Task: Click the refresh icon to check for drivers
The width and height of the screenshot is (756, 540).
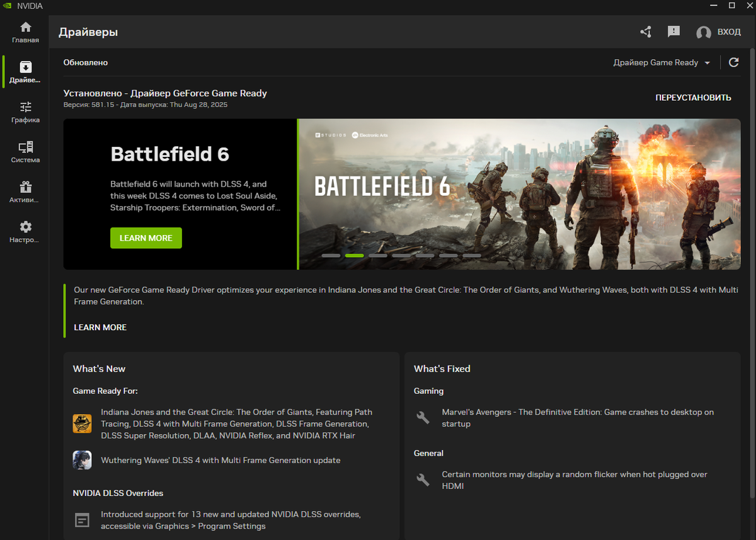Action: (x=733, y=62)
